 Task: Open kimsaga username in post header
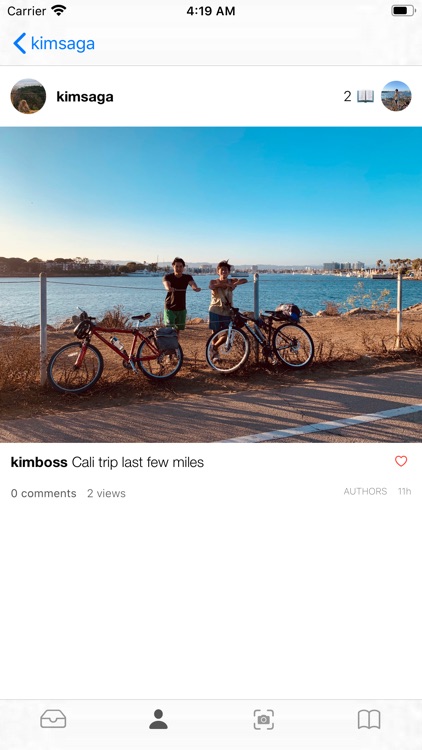pos(85,97)
